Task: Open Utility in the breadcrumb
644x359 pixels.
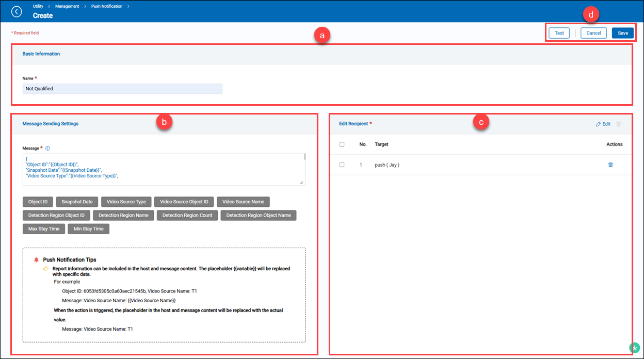Action: pos(38,6)
